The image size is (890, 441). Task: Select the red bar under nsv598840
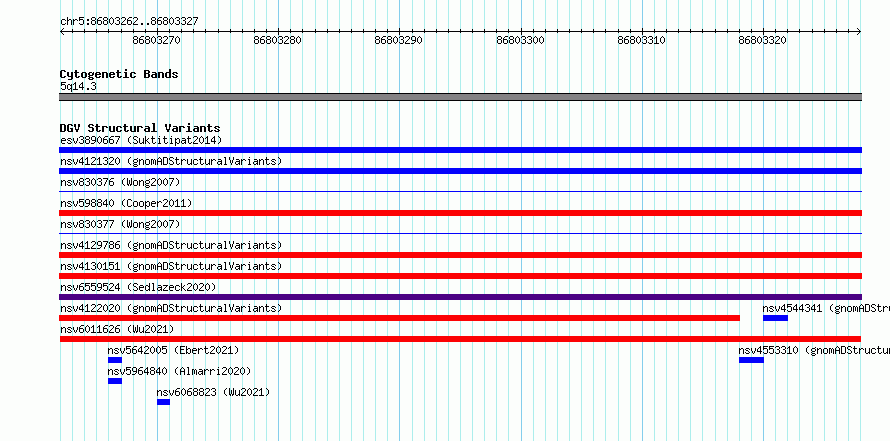(460, 213)
